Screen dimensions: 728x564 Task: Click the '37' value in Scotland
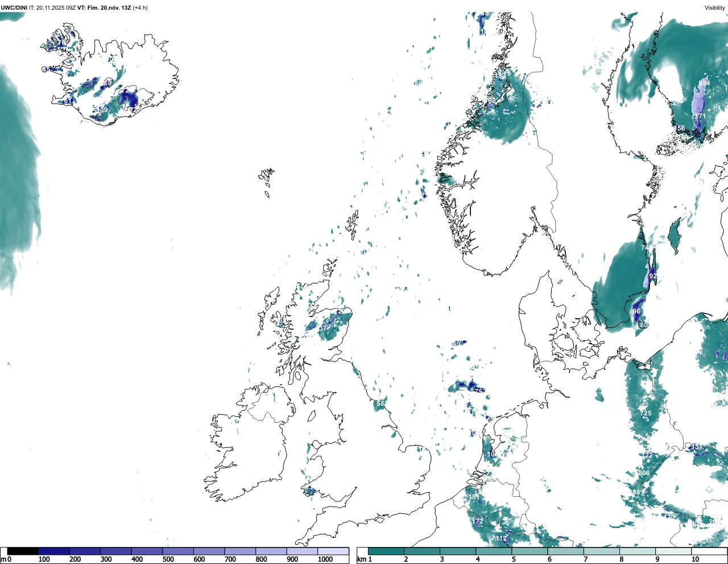(x=322, y=328)
